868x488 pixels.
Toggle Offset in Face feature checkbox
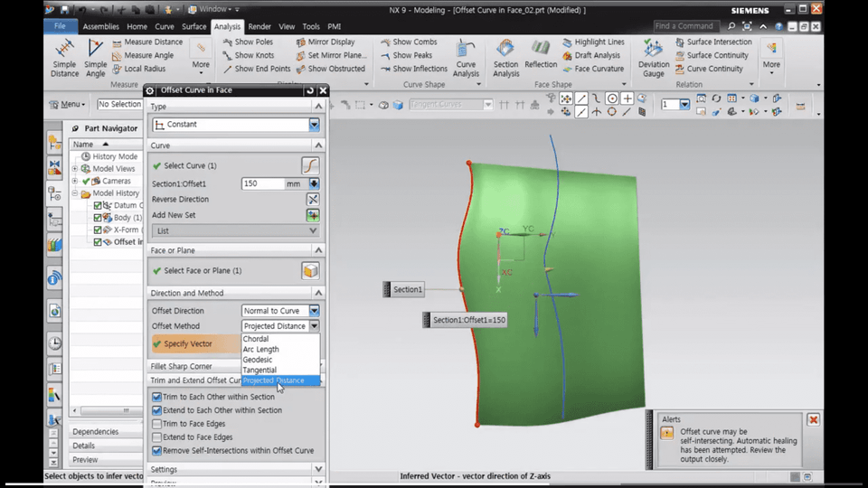[98, 242]
